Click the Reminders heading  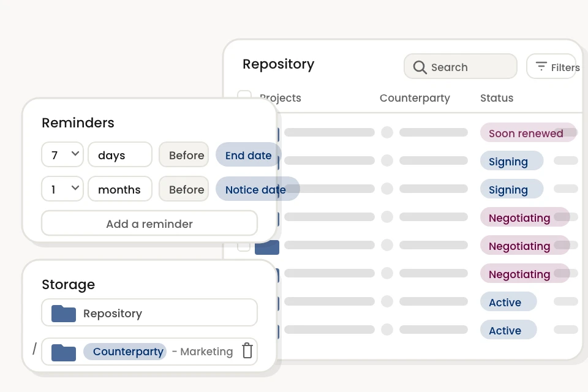pyautogui.click(x=78, y=123)
